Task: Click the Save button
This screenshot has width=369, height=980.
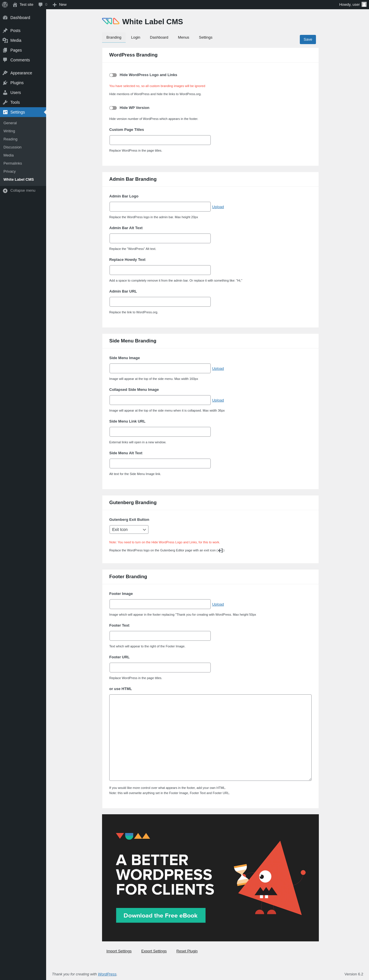Action: pyautogui.click(x=308, y=39)
